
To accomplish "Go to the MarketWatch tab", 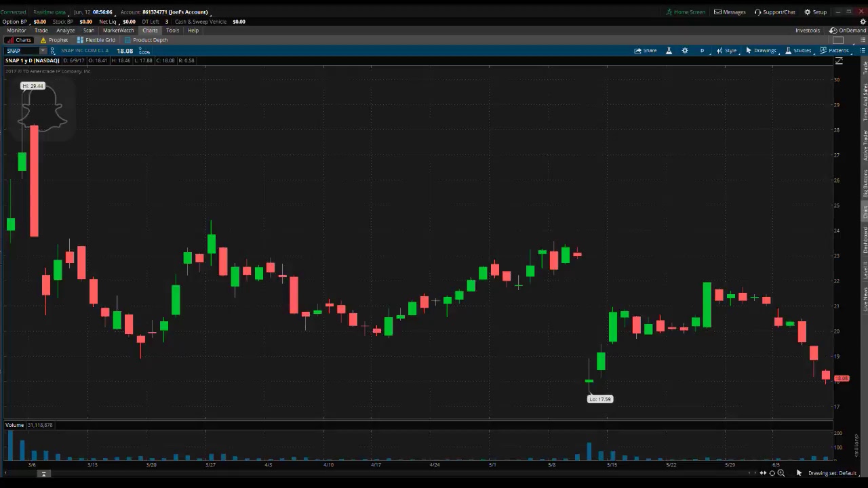I will pos(119,30).
